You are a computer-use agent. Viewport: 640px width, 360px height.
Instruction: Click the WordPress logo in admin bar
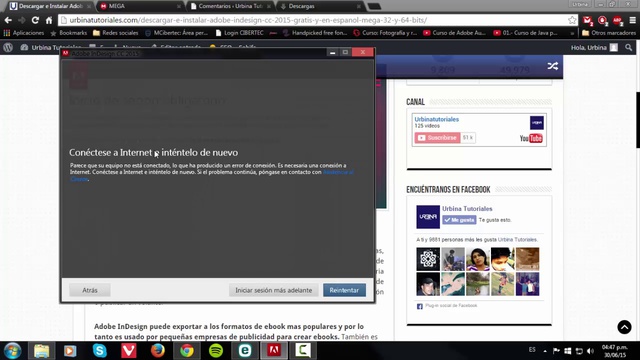tap(8, 47)
